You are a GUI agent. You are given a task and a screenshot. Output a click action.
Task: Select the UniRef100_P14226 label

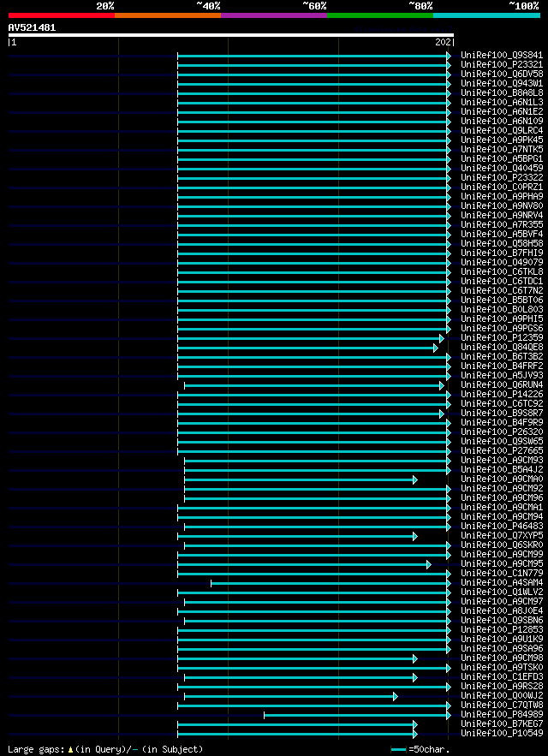(x=502, y=394)
